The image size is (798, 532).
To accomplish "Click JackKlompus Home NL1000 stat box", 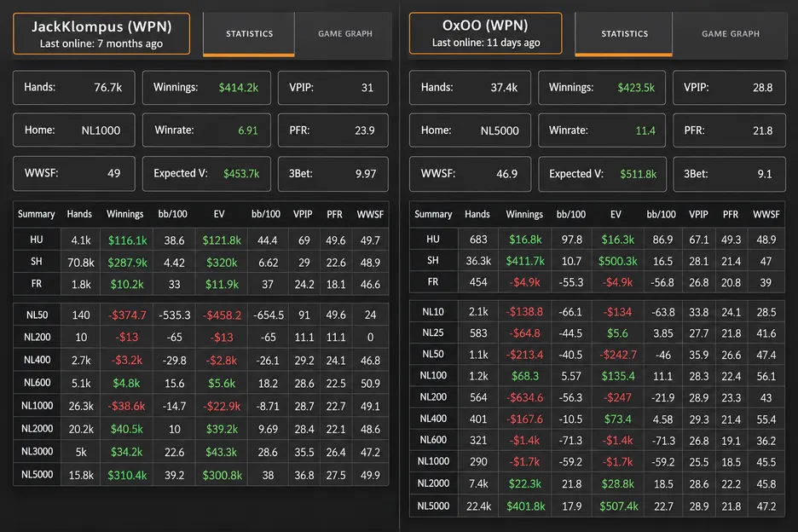I will tap(74, 130).
